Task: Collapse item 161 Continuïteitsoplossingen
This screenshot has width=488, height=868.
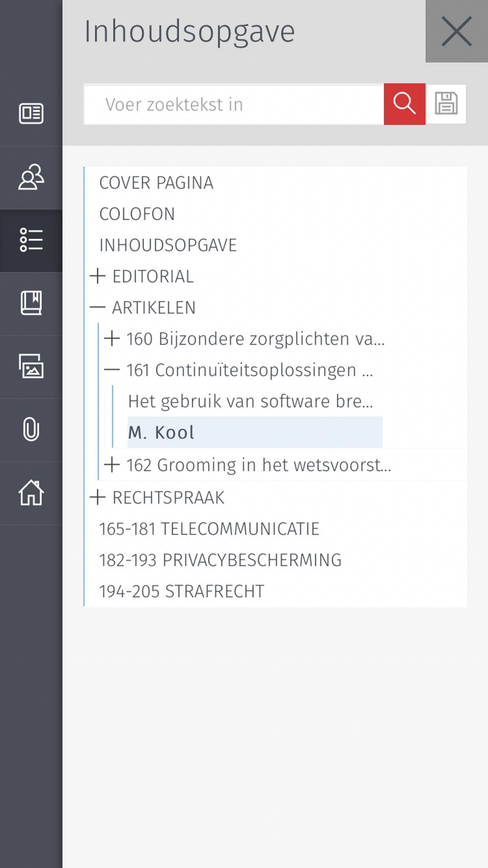Action: point(112,370)
